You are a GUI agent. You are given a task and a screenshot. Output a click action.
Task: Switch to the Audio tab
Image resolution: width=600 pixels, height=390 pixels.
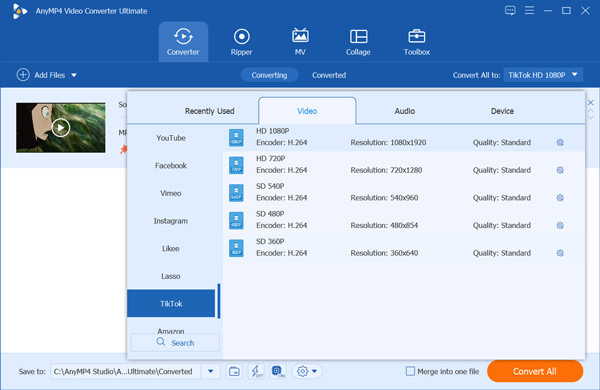[x=405, y=111]
